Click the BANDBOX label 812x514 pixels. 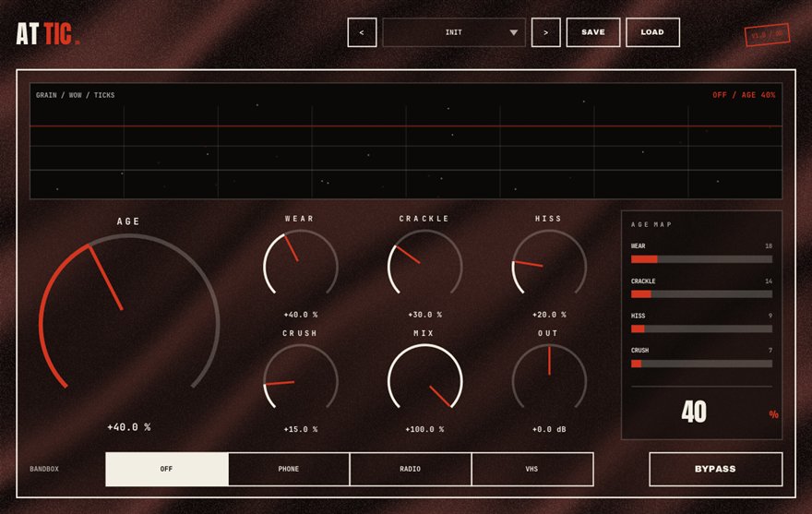point(44,469)
